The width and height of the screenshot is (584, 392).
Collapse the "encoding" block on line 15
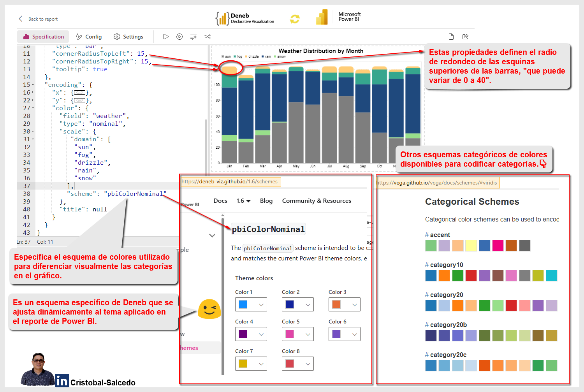click(x=33, y=85)
